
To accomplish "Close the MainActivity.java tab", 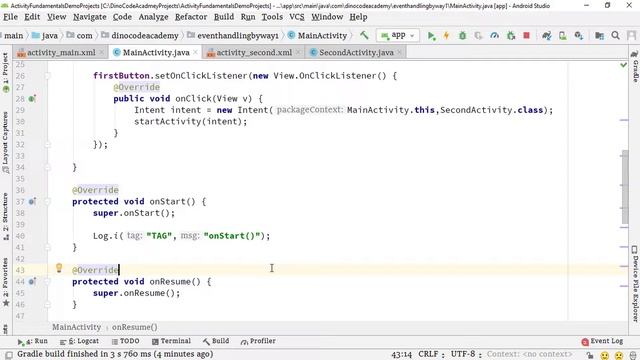I will click(x=196, y=52).
